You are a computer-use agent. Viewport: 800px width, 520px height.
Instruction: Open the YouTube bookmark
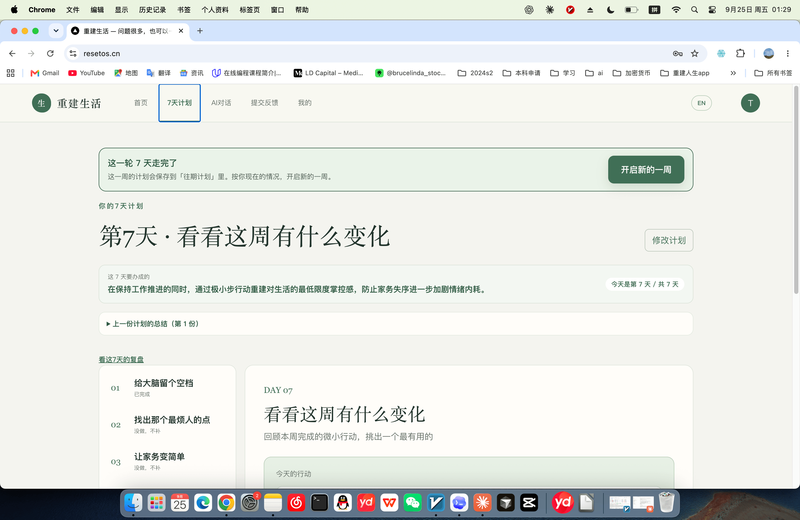click(x=86, y=73)
